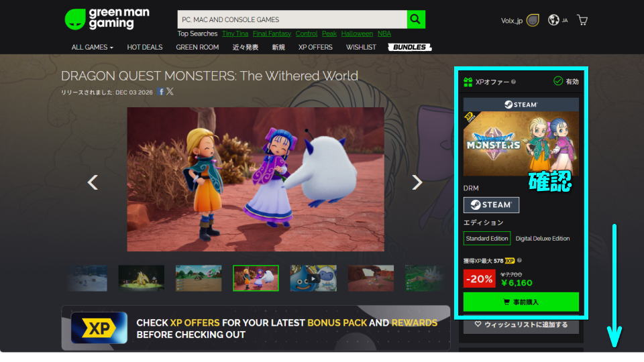Click the Dragon Quest Monsters cover art
This screenshot has width=644, height=362.
coord(521,143)
